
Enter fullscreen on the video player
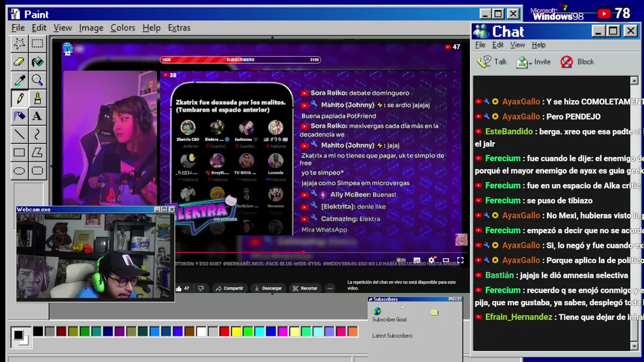(460, 260)
